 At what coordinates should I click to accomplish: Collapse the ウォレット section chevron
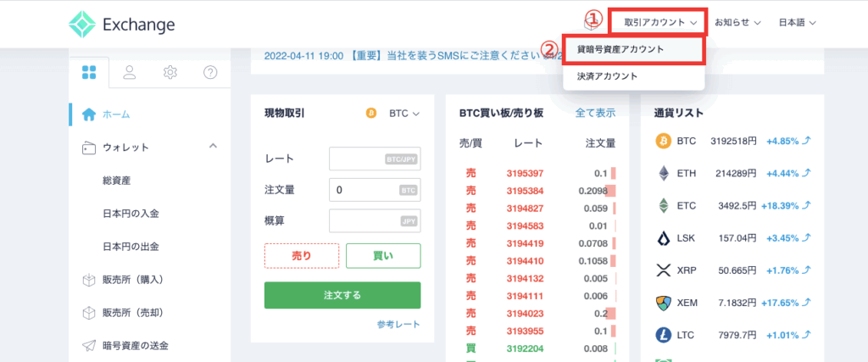pos(213,147)
